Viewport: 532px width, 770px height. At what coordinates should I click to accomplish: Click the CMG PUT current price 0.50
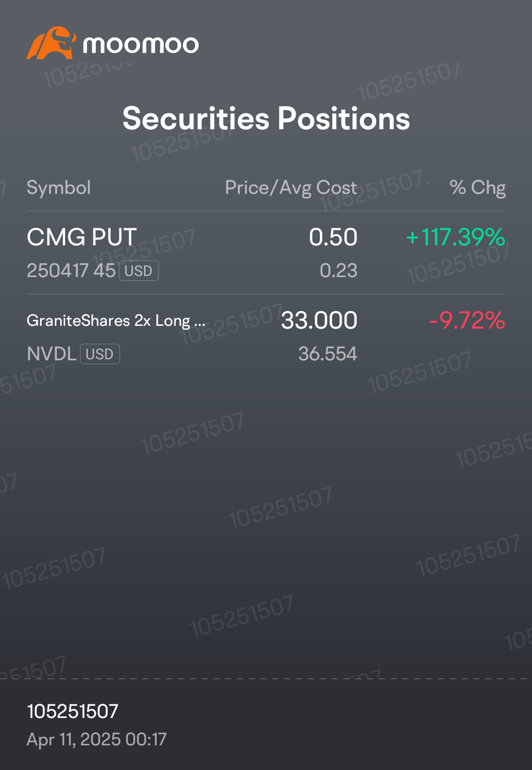[333, 237]
